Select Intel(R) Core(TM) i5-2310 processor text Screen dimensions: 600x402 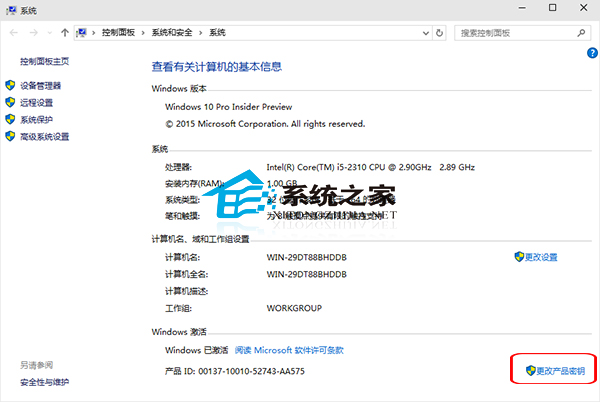(x=370, y=167)
